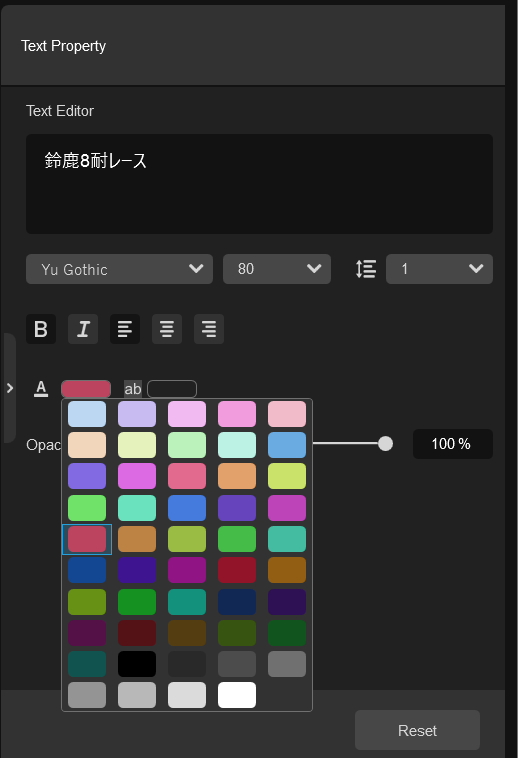Expand the side panel arrow
518x758 pixels.
coord(10,388)
